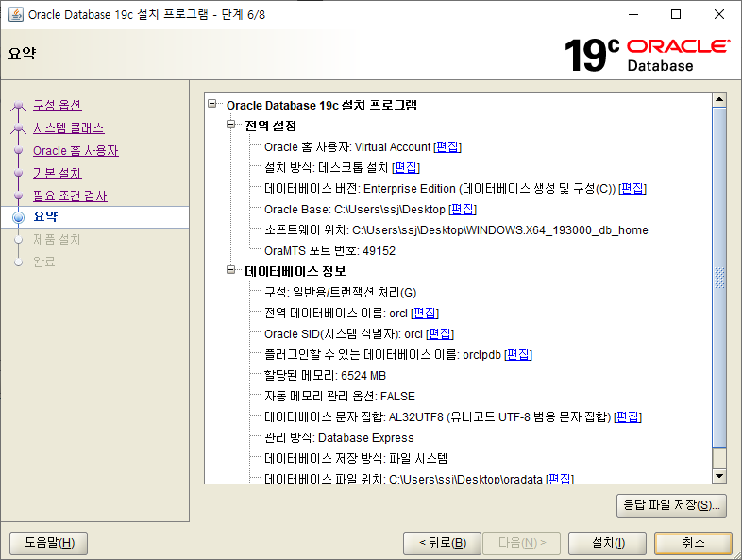The image size is (742, 560).
Task: Return to the 기본 설치 step
Action: coord(58,173)
